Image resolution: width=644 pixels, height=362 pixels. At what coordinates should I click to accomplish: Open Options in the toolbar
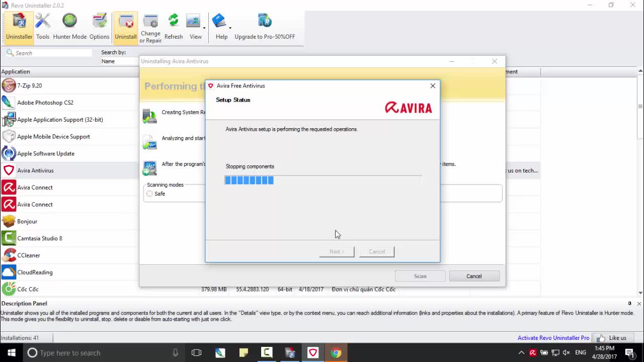coord(99,27)
